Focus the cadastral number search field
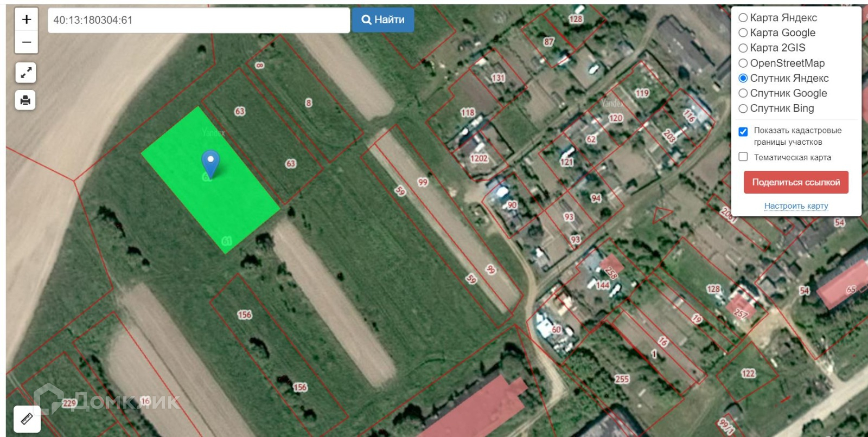 coord(199,20)
